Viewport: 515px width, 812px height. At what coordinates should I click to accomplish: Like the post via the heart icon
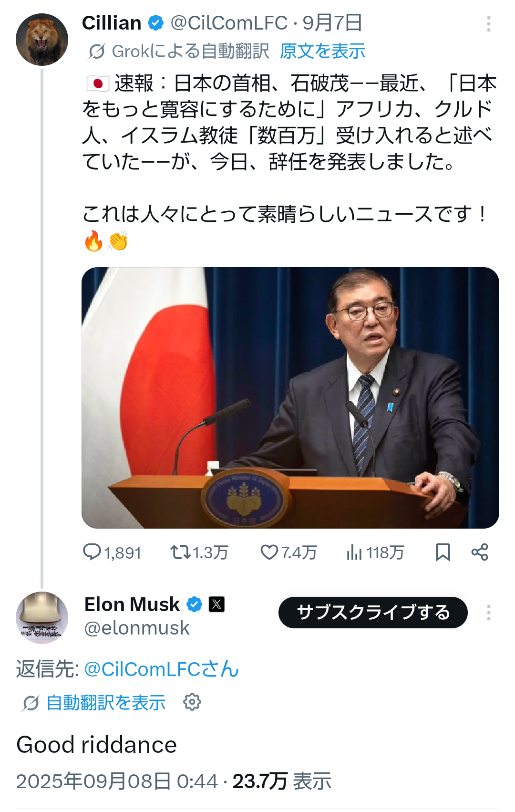269,552
